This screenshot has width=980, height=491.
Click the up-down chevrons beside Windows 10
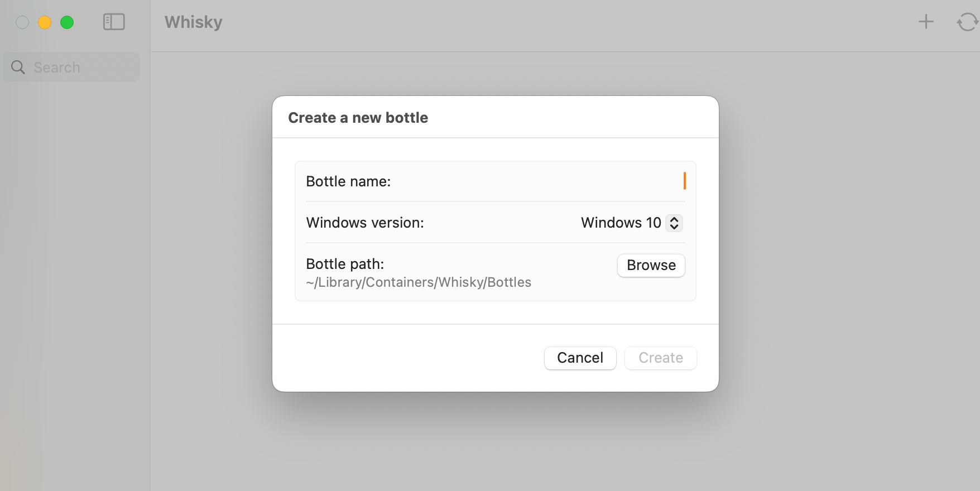(674, 223)
